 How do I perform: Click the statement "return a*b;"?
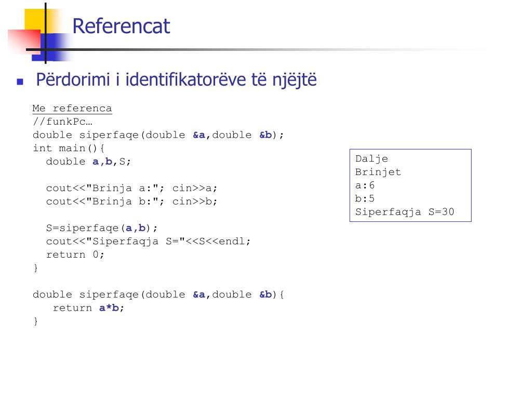coord(88,308)
